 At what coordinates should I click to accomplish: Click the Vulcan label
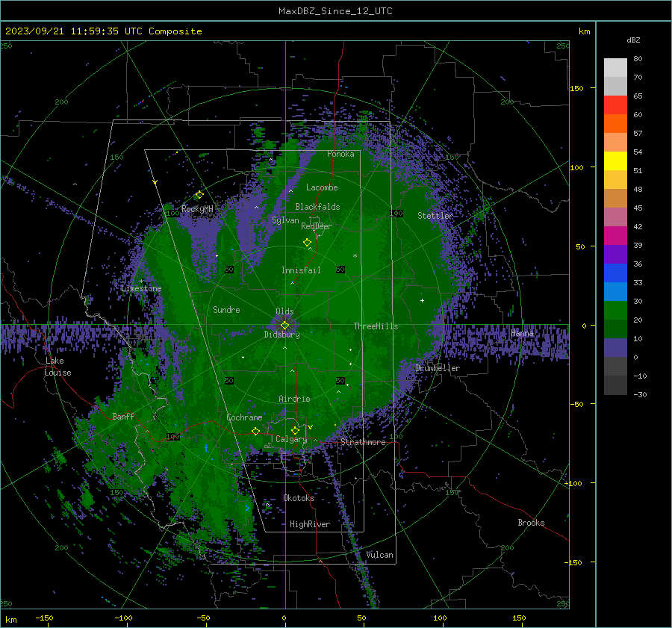pyautogui.click(x=380, y=555)
